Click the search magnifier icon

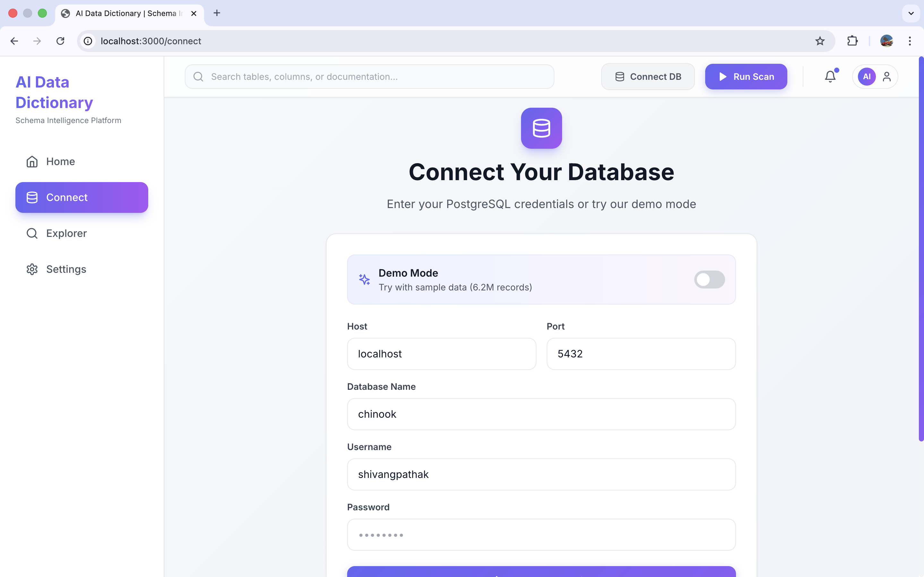click(x=199, y=76)
